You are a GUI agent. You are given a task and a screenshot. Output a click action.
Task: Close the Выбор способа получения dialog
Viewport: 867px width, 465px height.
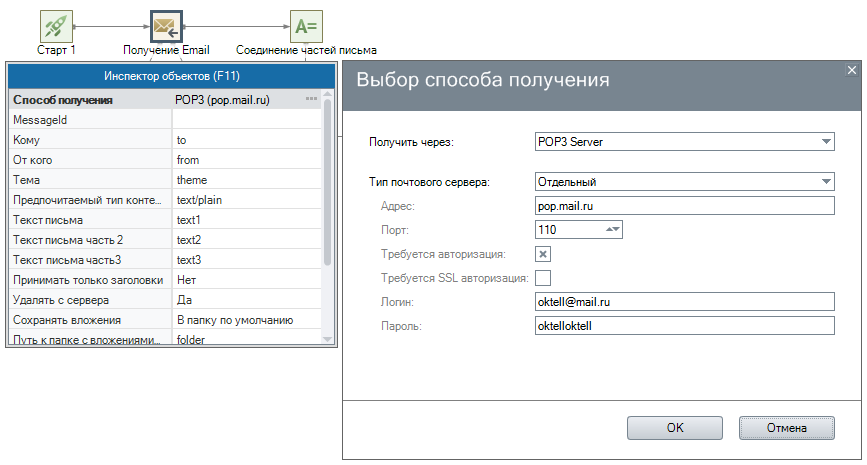point(852,70)
